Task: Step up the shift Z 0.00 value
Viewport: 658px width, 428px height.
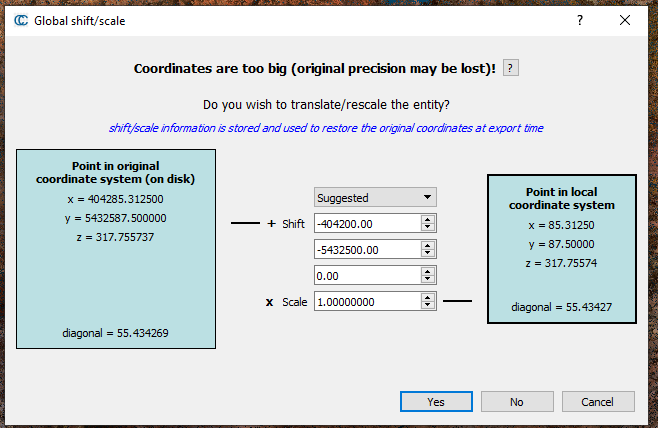Action: click(428, 271)
